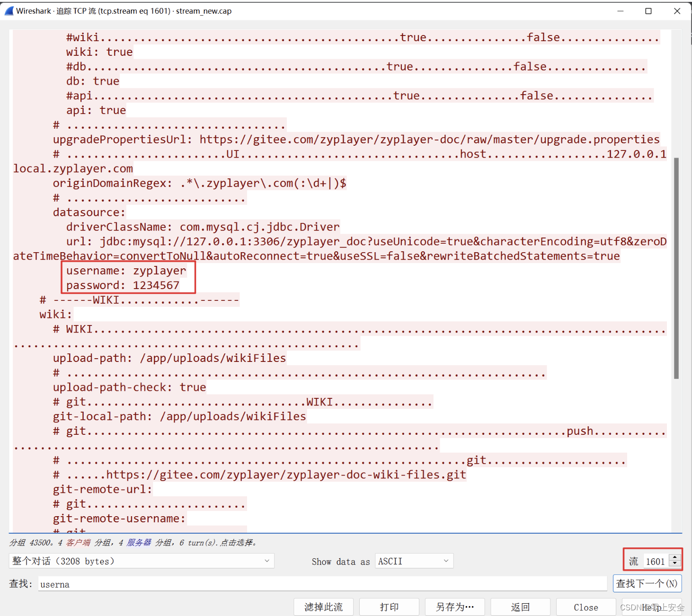Click the 'upgradePropertiesUrl' line

click(356, 140)
